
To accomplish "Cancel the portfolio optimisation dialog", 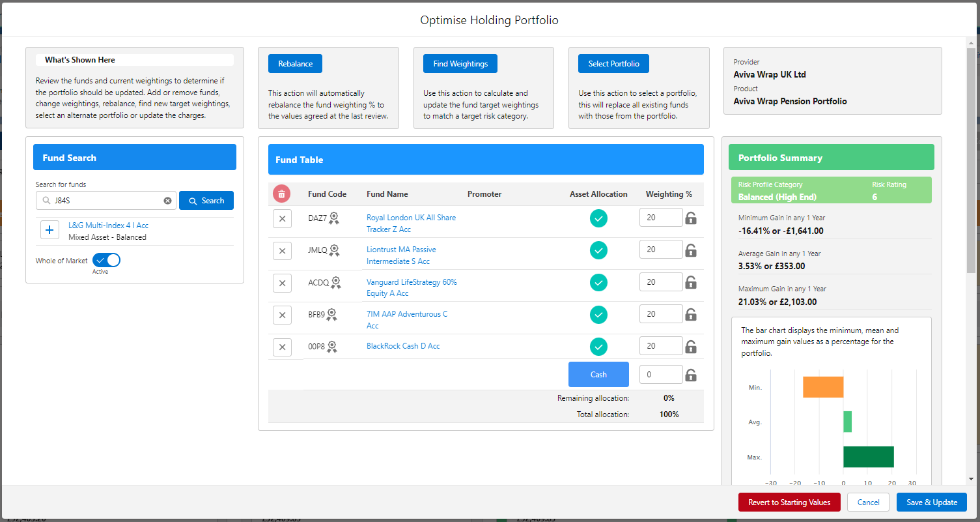I will pyautogui.click(x=869, y=502).
